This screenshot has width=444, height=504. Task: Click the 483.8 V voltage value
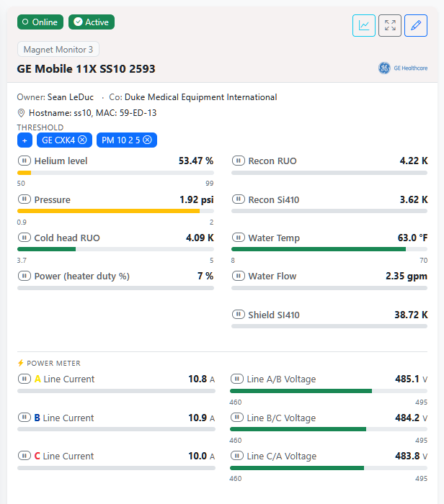coord(411,456)
